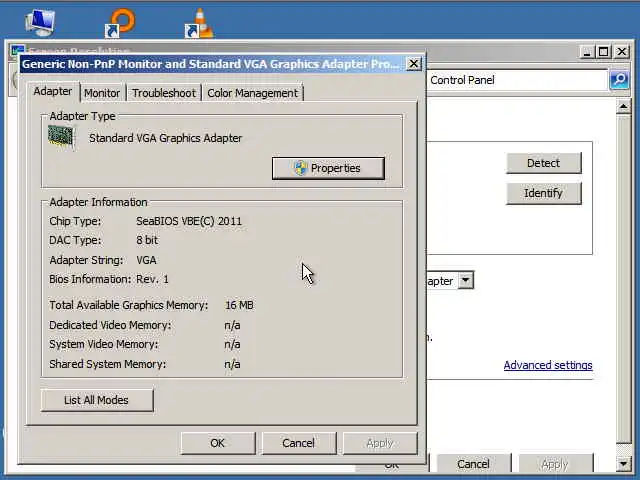
Task: Open the Computer desktop icon
Action: tap(40, 22)
